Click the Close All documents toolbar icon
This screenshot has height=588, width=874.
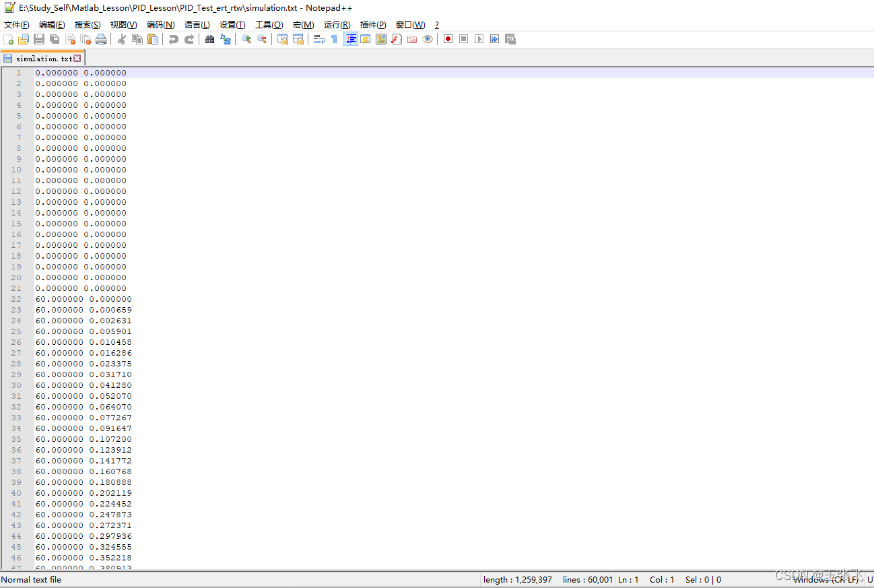86,39
